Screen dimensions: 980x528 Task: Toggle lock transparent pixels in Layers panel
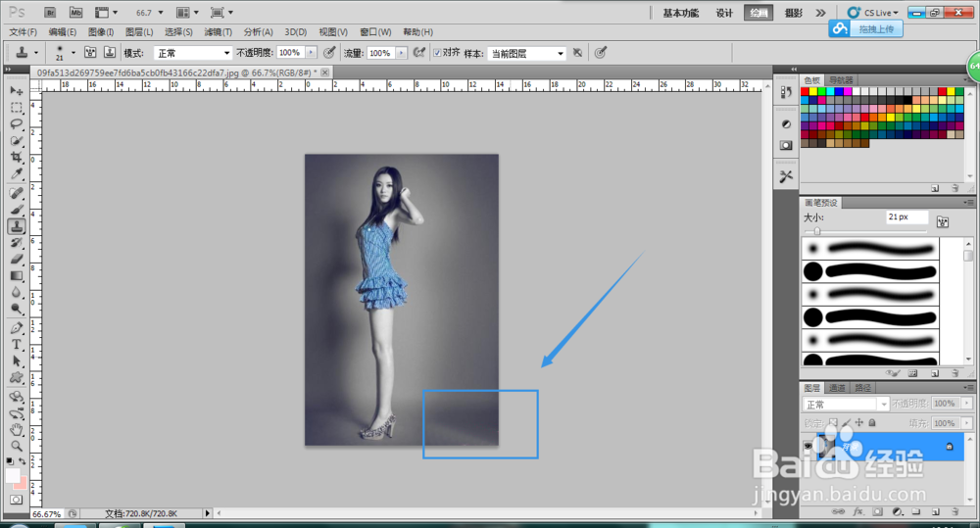point(834,422)
